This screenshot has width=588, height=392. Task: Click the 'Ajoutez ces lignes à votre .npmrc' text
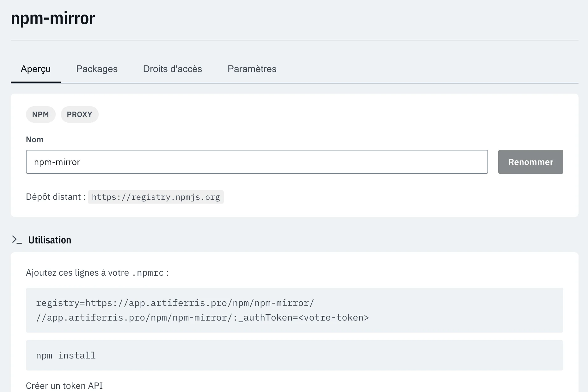pyautogui.click(x=97, y=273)
